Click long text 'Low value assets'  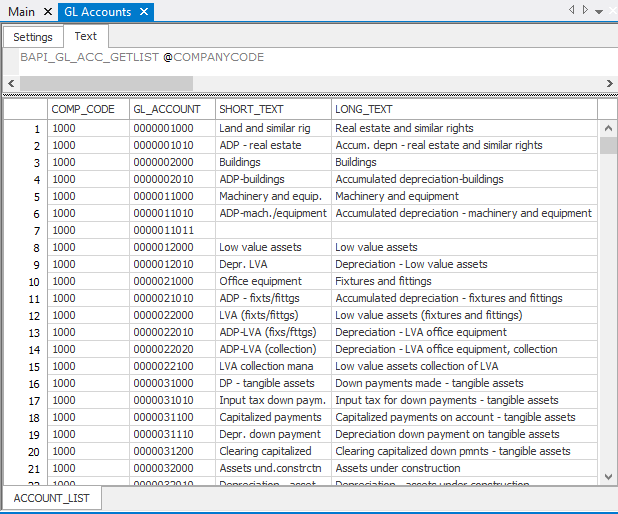464,247
